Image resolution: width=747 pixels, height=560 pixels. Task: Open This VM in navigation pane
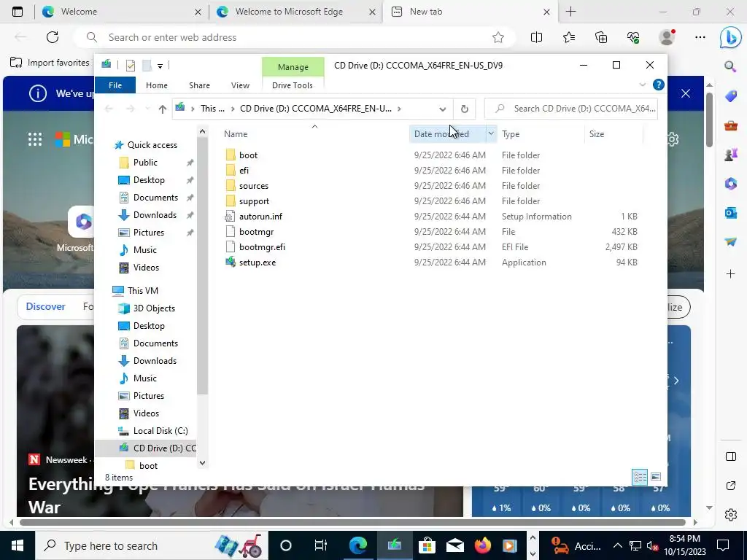tap(142, 290)
